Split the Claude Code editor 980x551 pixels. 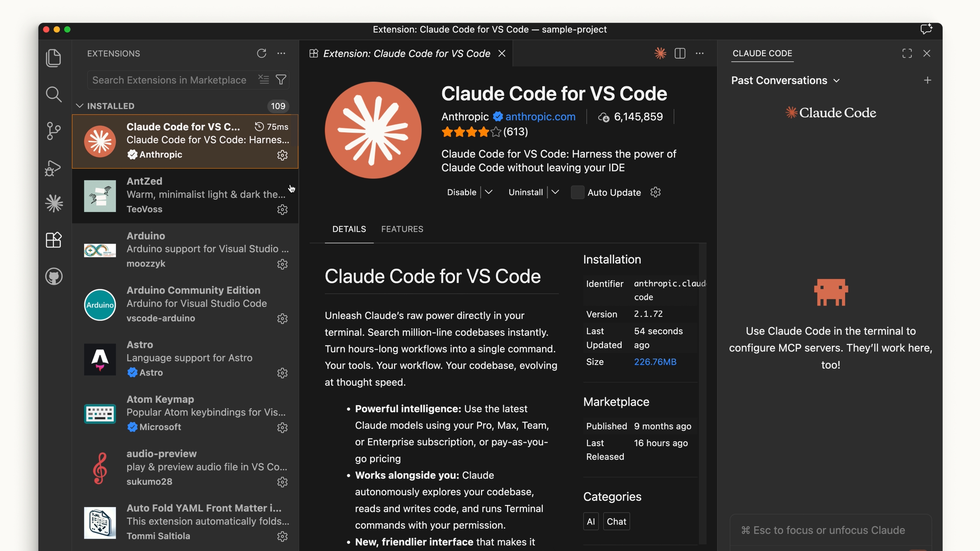[680, 53]
